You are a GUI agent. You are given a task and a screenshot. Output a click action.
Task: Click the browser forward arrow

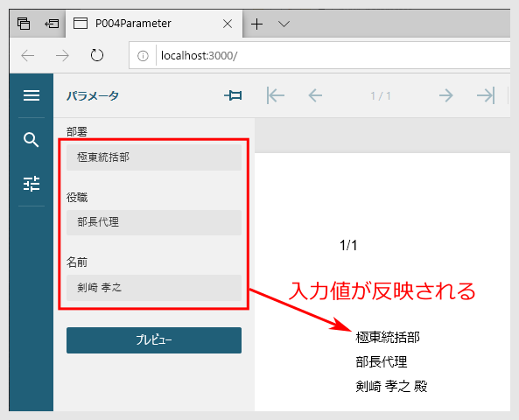[62, 56]
